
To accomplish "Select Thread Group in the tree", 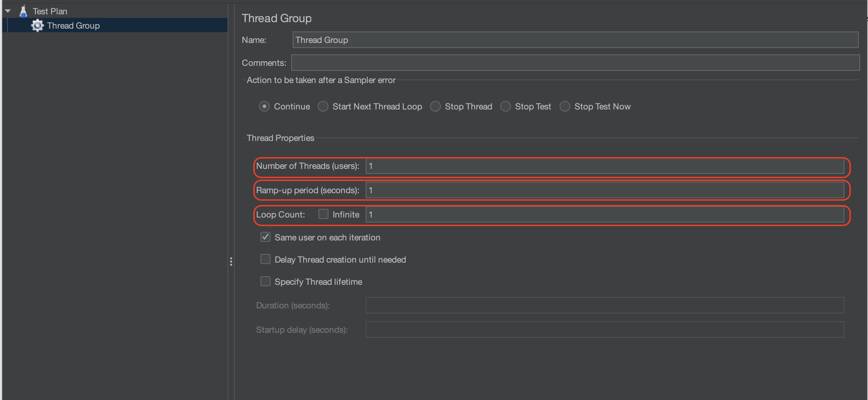I will [x=73, y=26].
